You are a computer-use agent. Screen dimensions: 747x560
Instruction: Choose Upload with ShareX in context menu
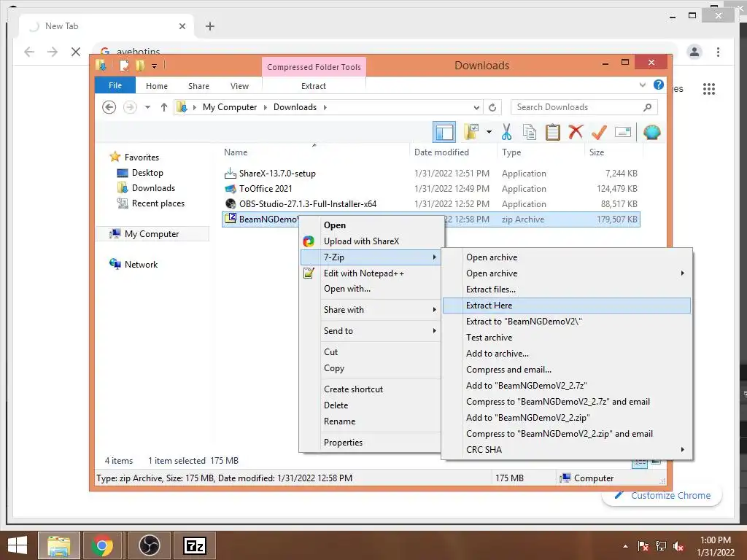tap(371, 241)
